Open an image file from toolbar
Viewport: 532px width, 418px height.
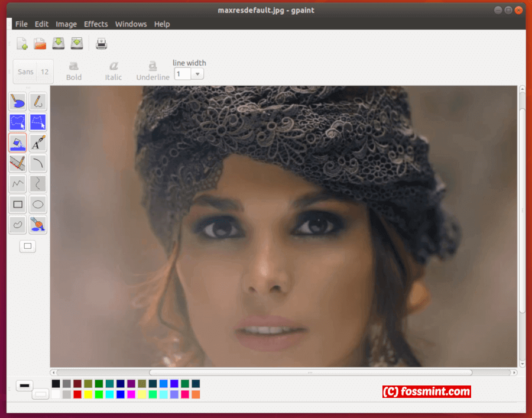tap(40, 43)
